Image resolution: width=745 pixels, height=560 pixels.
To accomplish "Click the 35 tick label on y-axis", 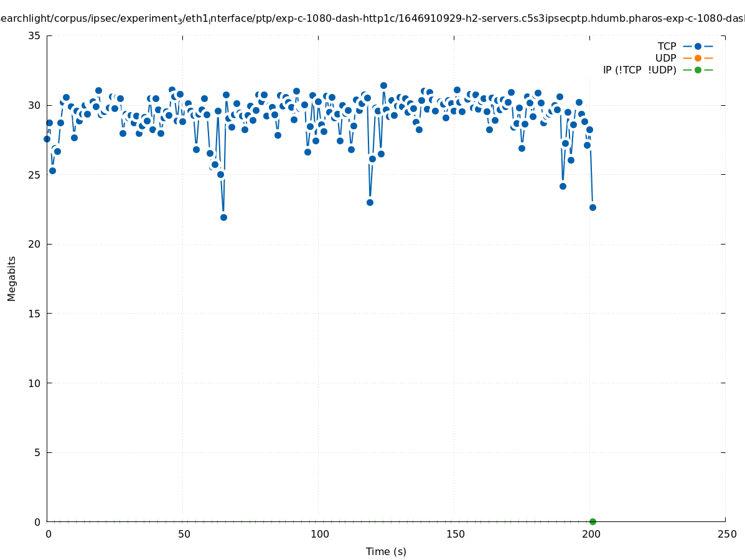I will click(x=35, y=35).
